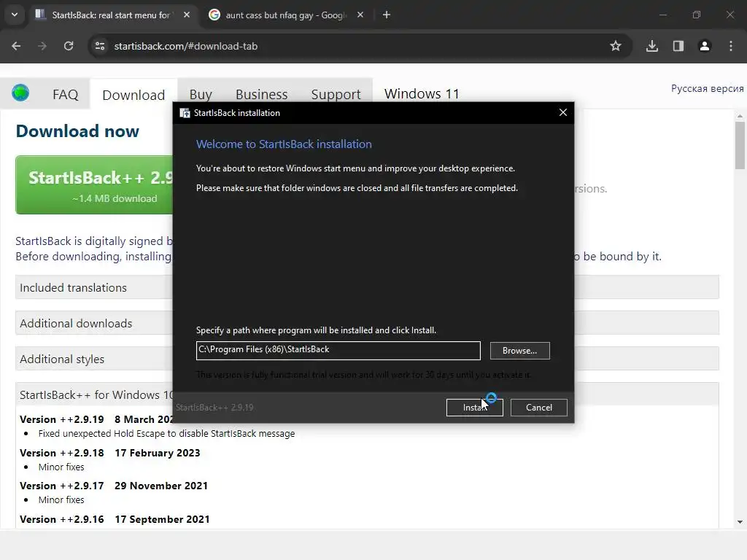
Task: Open the Business tab on the site
Action: click(262, 94)
